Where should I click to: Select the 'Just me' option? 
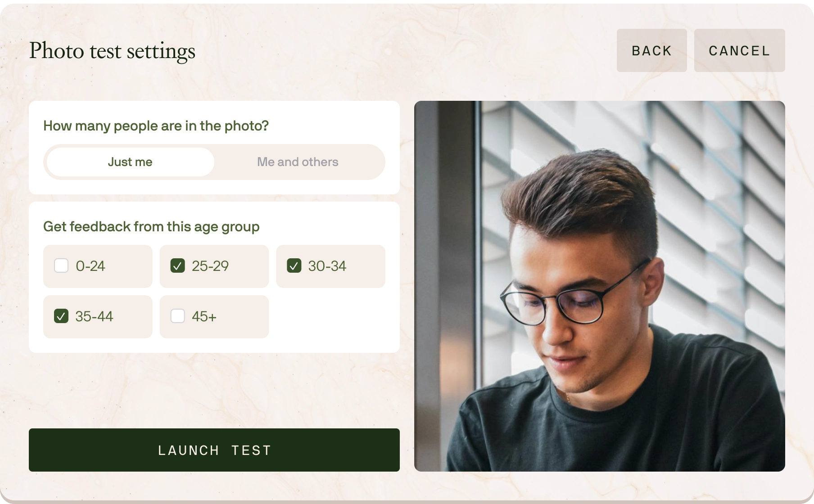(x=130, y=162)
